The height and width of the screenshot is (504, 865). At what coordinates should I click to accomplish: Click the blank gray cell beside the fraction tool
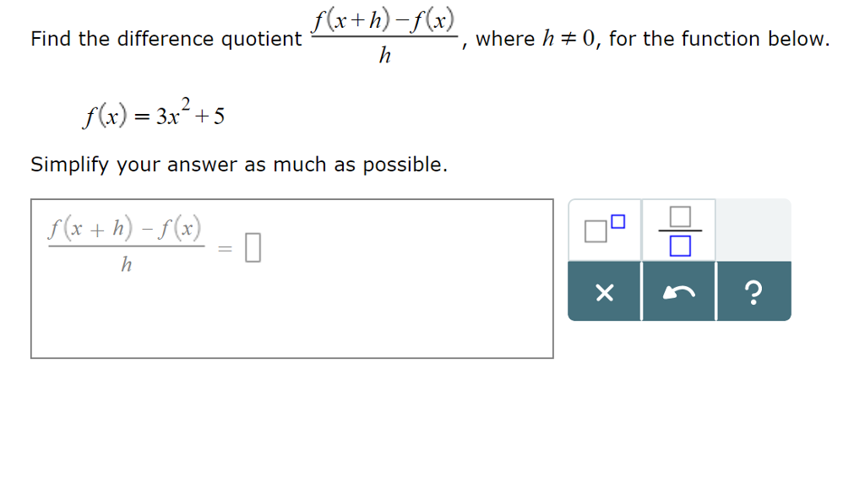pyautogui.click(x=753, y=230)
